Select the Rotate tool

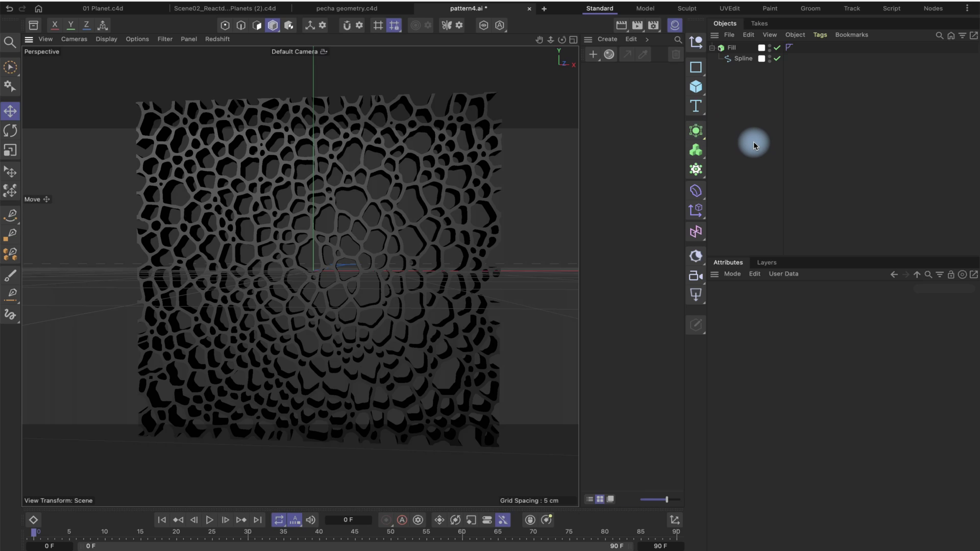10,131
